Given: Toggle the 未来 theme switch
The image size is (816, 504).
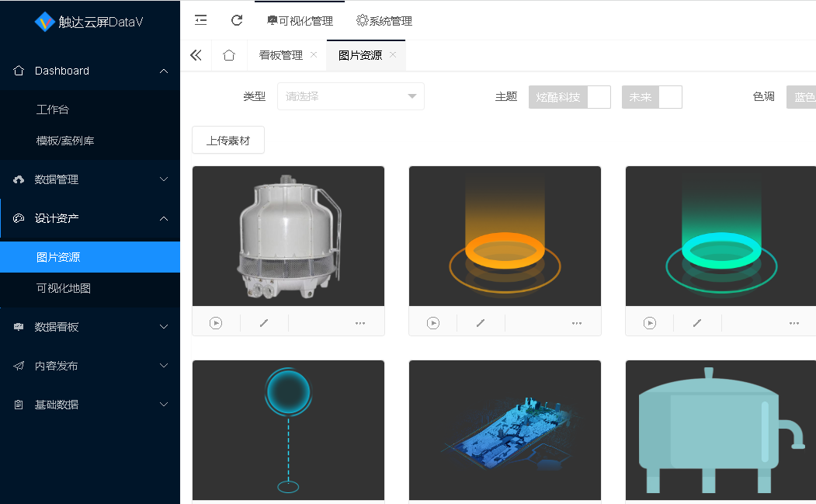Looking at the screenshot, I should point(651,97).
